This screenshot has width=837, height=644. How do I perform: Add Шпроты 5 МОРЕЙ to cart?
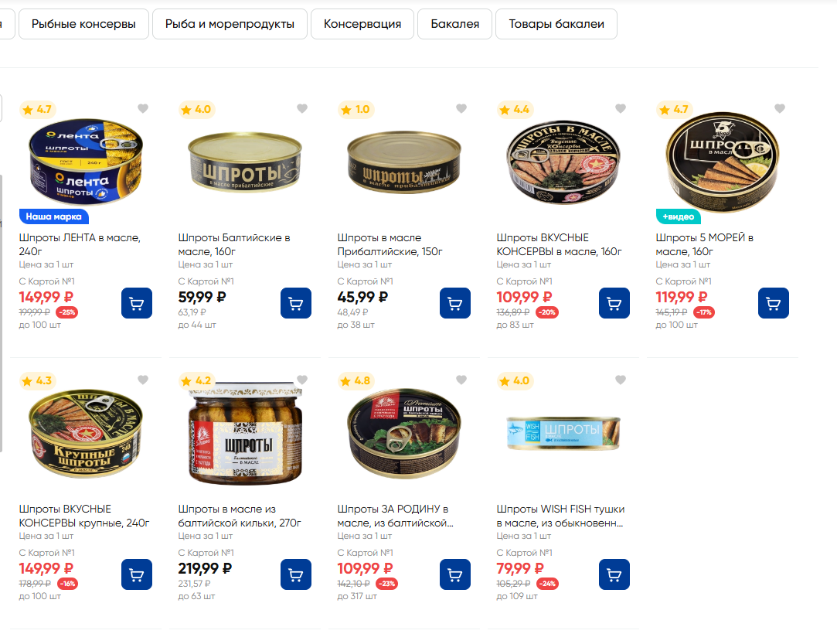(x=773, y=303)
